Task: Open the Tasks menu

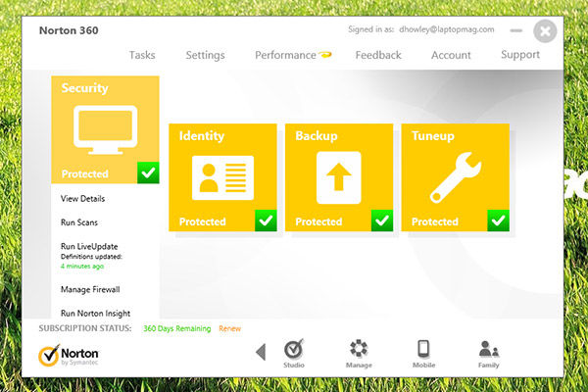Action: (x=142, y=55)
